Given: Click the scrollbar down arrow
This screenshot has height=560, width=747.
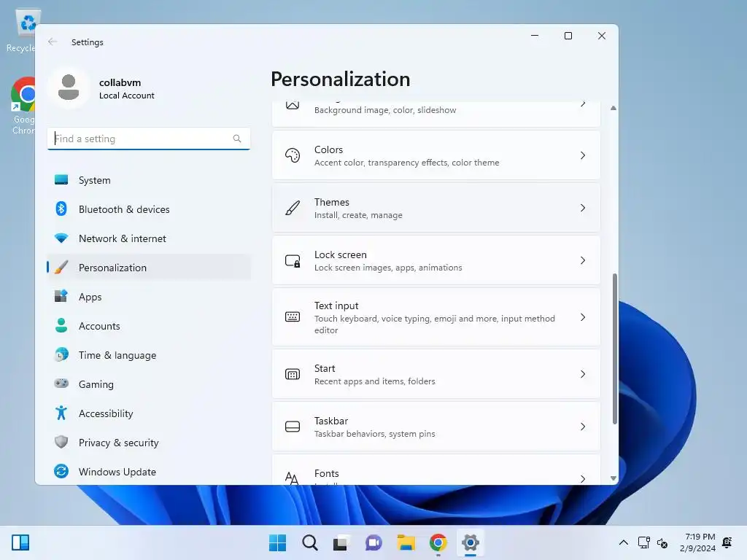Looking at the screenshot, I should pos(614,478).
